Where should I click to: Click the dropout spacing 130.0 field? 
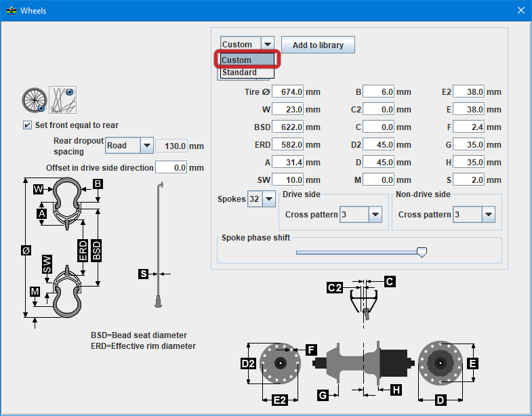click(171, 146)
